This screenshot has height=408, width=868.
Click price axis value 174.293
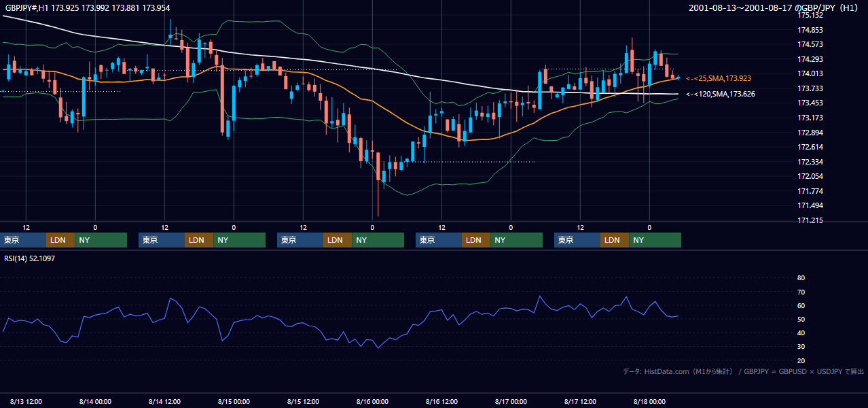coord(810,59)
